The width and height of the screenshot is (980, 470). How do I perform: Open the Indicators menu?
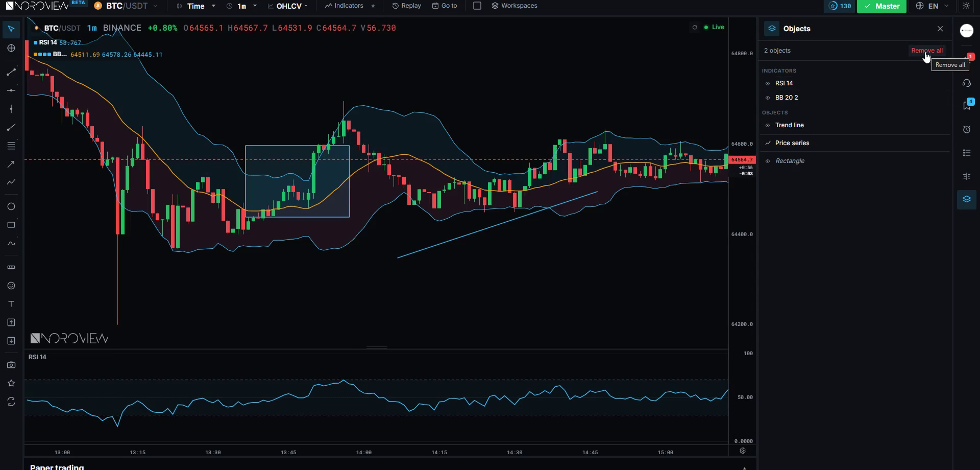coord(344,6)
